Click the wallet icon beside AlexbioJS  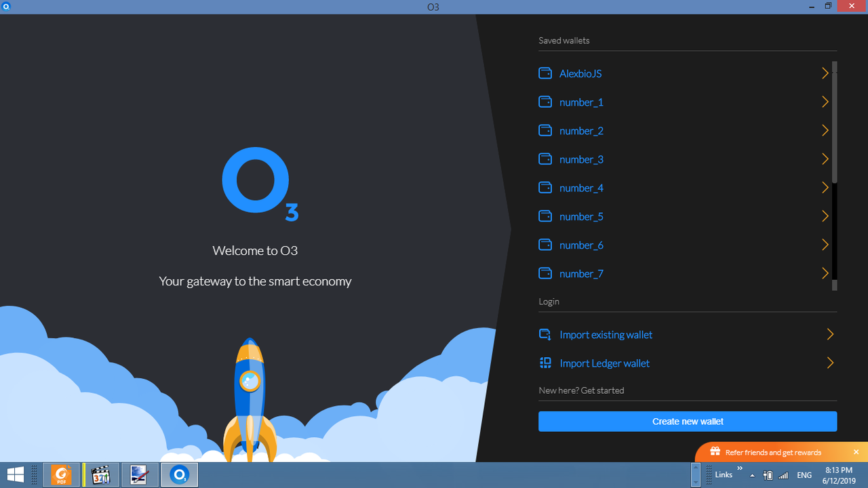click(x=545, y=73)
